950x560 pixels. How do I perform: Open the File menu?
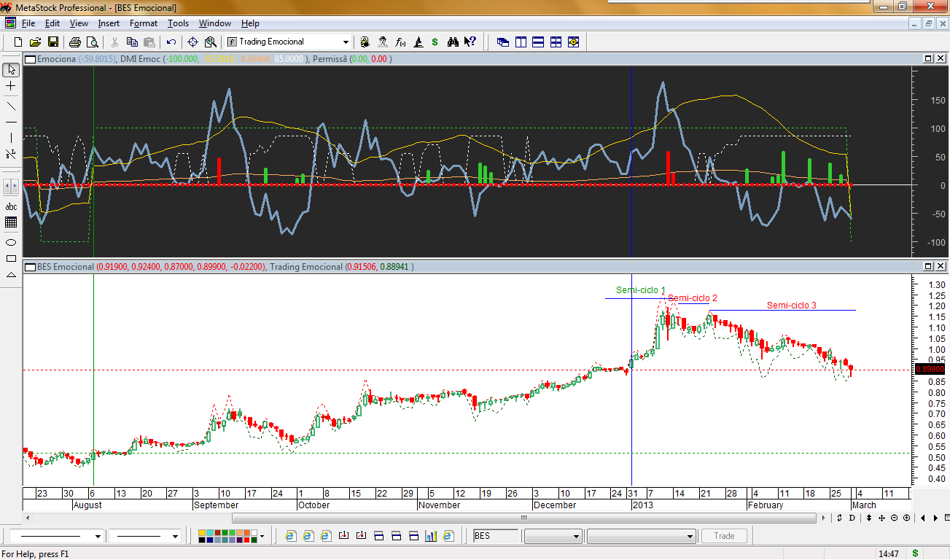pyautogui.click(x=28, y=23)
